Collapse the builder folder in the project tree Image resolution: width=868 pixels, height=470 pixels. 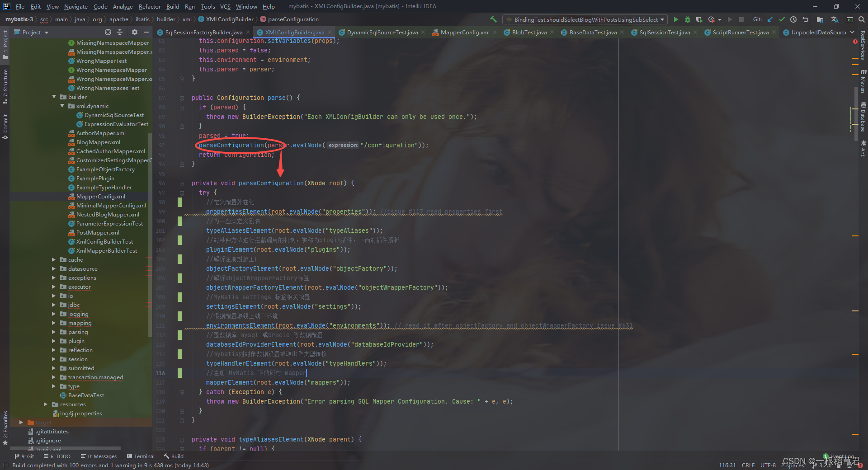point(54,97)
